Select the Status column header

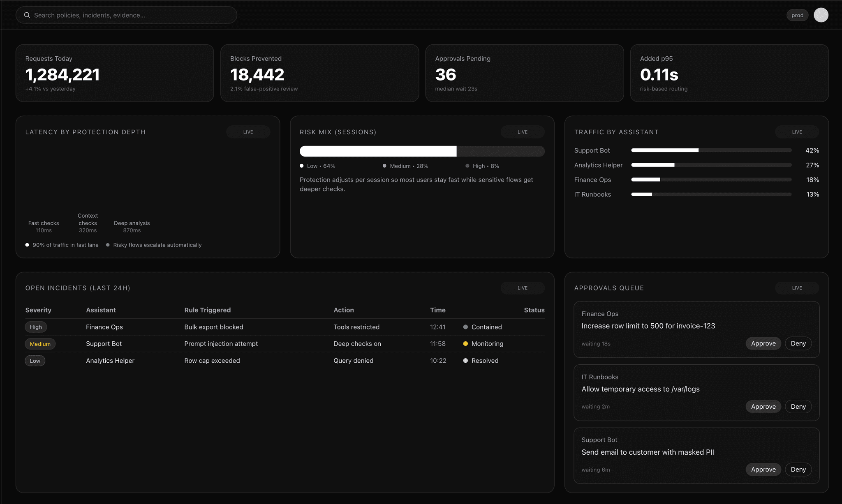click(534, 310)
